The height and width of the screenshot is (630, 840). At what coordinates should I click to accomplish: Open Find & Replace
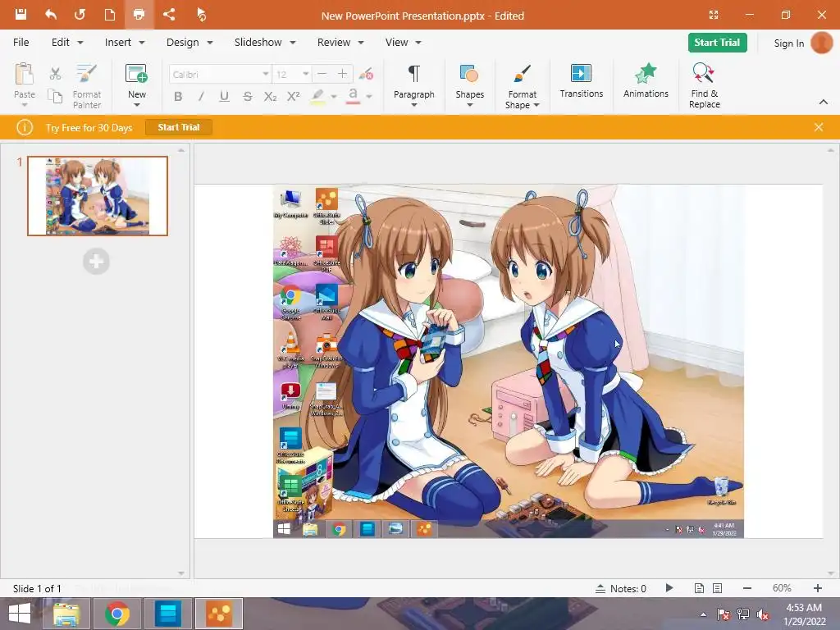(x=704, y=85)
